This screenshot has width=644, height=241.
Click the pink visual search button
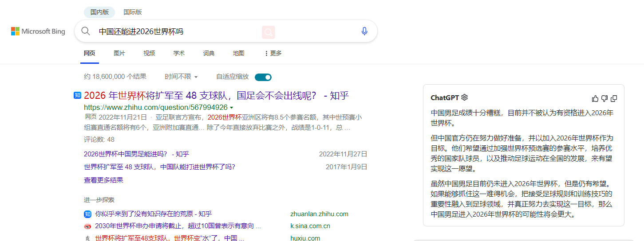[269, 32]
